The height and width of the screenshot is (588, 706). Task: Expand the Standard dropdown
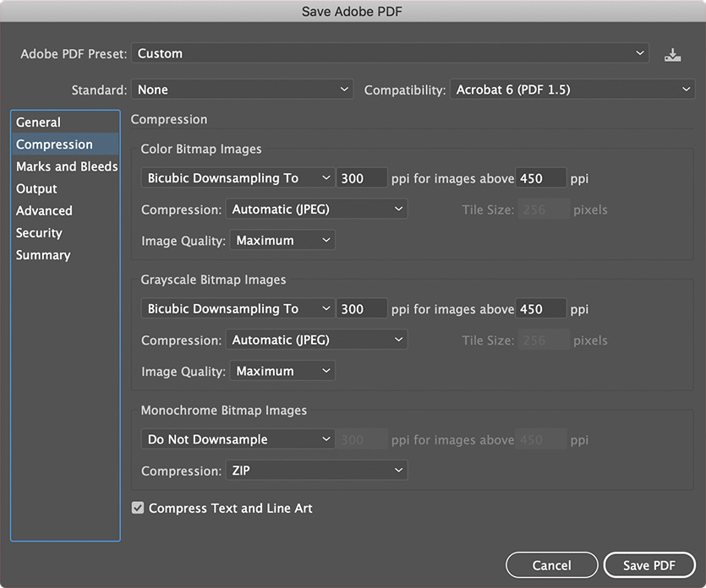(x=242, y=90)
